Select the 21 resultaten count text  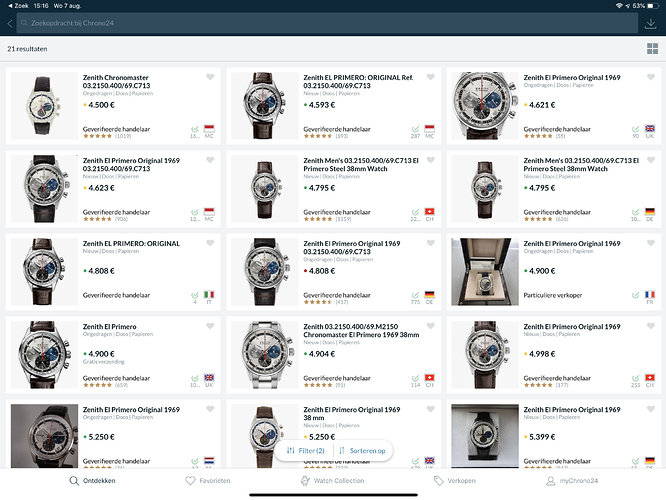pos(27,49)
